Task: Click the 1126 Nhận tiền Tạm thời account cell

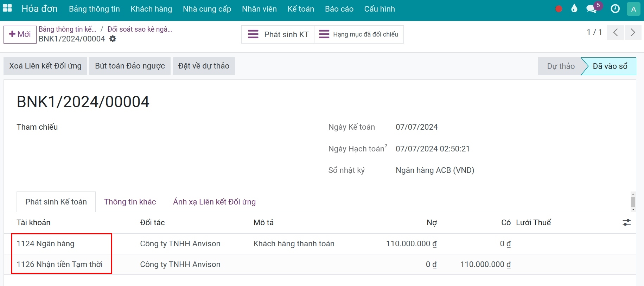Action: point(59,265)
